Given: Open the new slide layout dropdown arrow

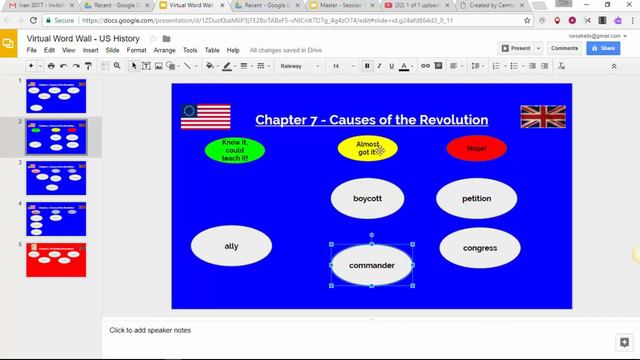Looking at the screenshot, I should [x=40, y=66].
